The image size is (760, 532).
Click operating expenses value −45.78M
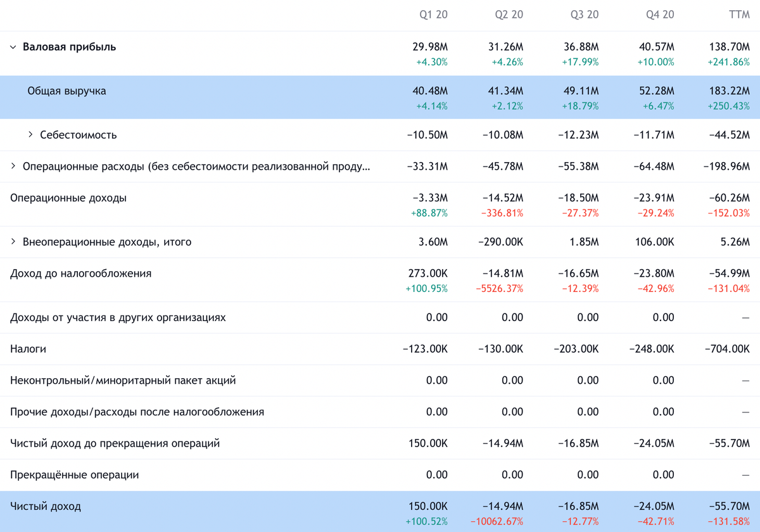[502, 167]
